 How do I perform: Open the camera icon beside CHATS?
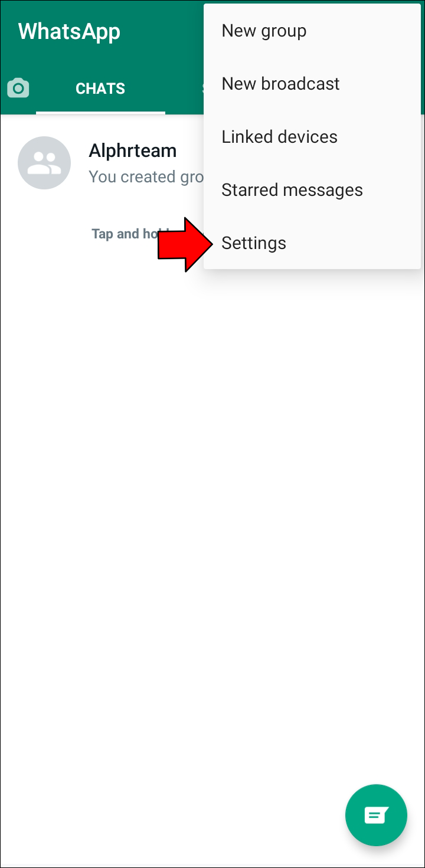click(18, 88)
